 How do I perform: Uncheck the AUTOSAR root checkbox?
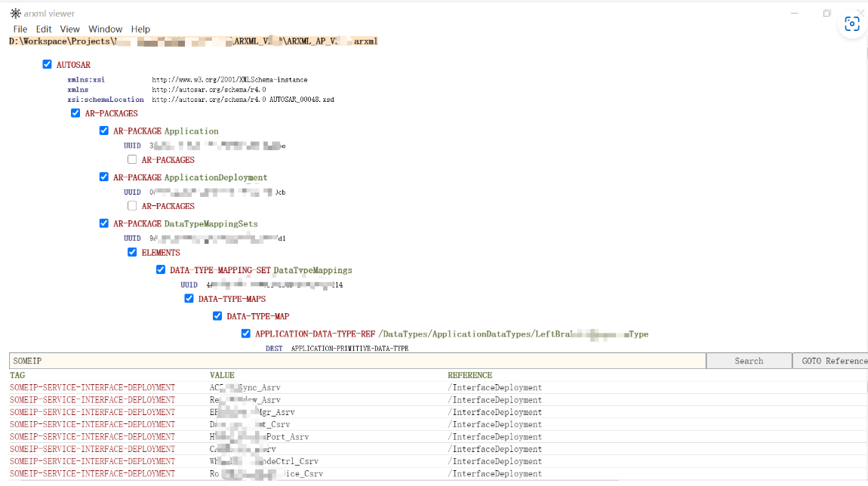tap(48, 65)
